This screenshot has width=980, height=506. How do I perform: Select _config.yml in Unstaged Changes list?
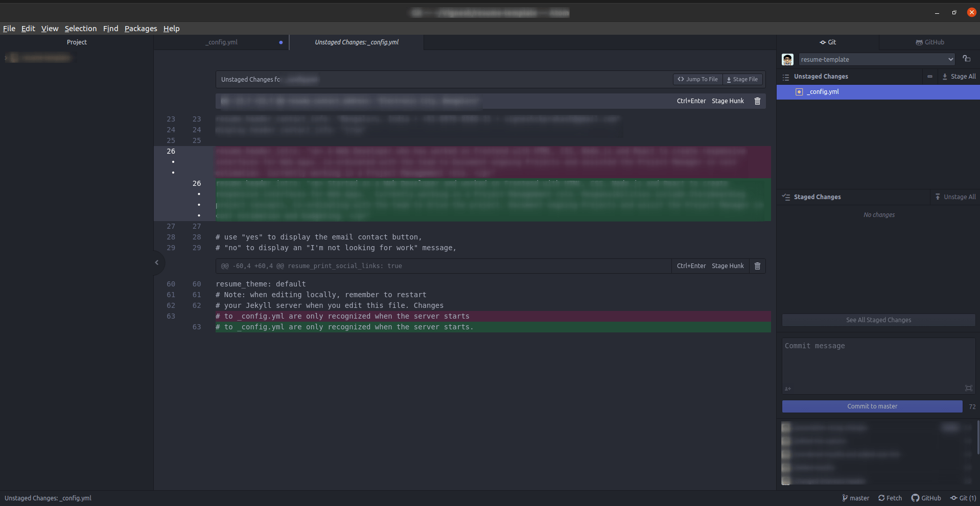878,92
